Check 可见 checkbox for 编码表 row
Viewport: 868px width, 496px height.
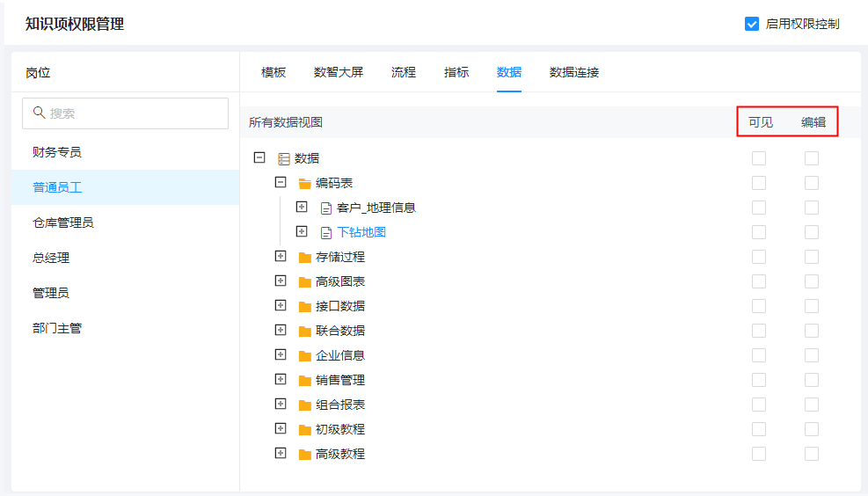click(x=759, y=183)
